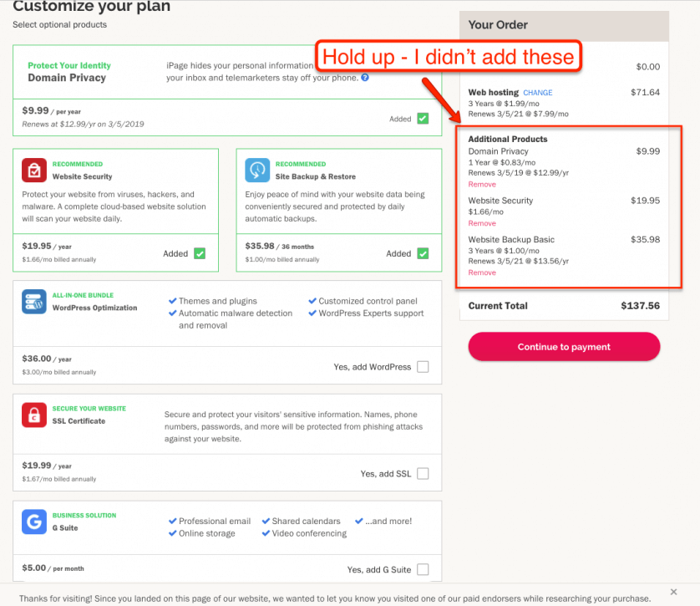The height and width of the screenshot is (606, 700).
Task: Uncheck the Website Security added checkbox
Action: (x=200, y=253)
